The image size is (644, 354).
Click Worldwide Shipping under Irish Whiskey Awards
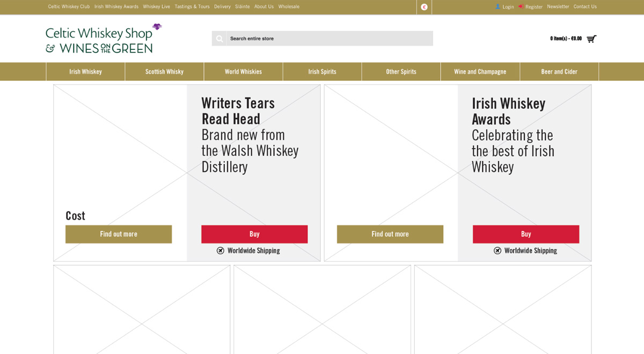pyautogui.click(x=530, y=250)
